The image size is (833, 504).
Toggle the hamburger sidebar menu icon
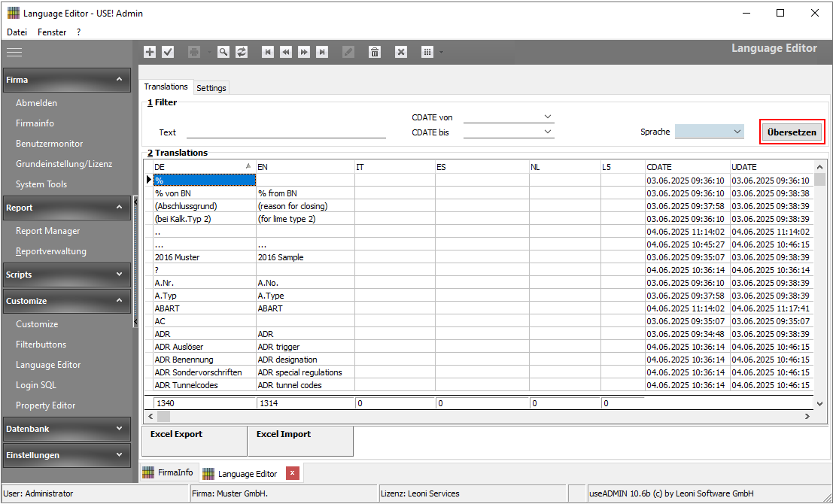coord(14,53)
